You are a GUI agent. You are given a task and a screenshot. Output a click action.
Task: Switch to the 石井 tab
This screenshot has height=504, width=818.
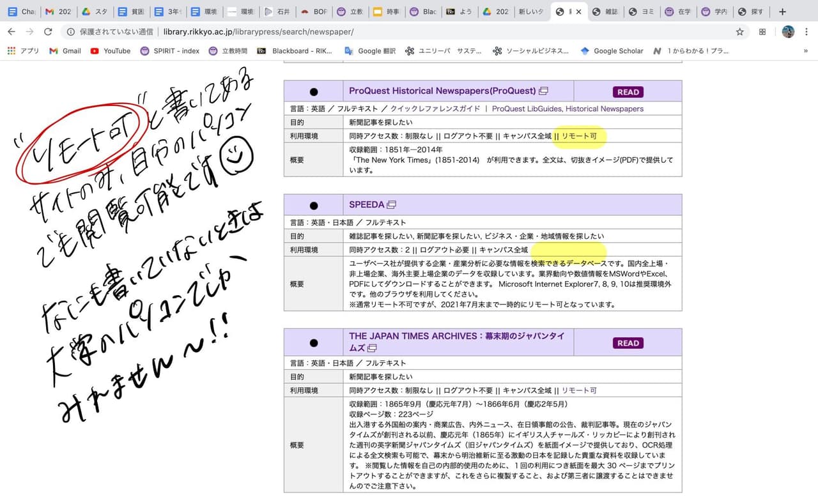(x=277, y=11)
